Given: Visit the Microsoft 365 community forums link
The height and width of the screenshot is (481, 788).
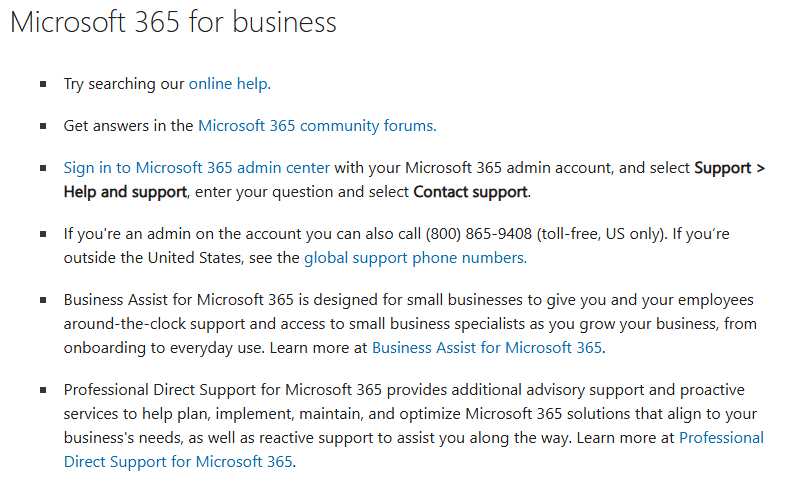Looking at the screenshot, I should [317, 126].
